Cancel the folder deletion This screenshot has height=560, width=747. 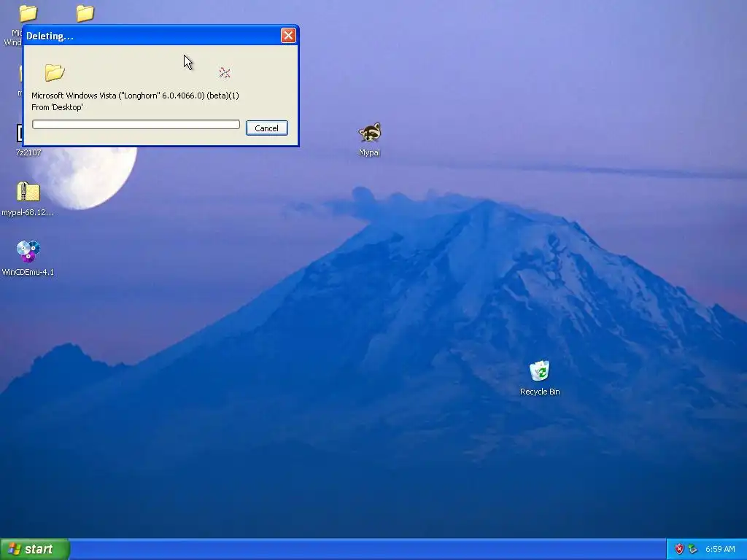(x=266, y=128)
